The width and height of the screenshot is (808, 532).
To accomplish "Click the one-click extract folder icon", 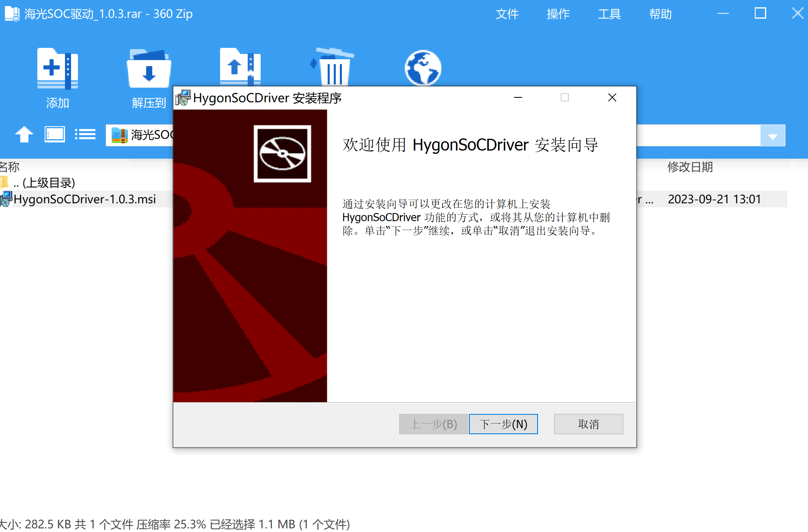I will point(240,67).
